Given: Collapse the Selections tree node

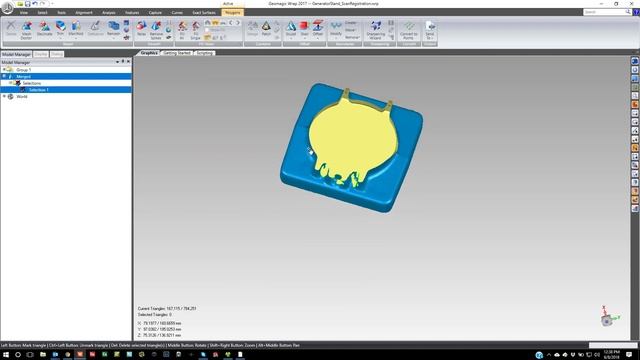Looking at the screenshot, I should click(11, 83).
